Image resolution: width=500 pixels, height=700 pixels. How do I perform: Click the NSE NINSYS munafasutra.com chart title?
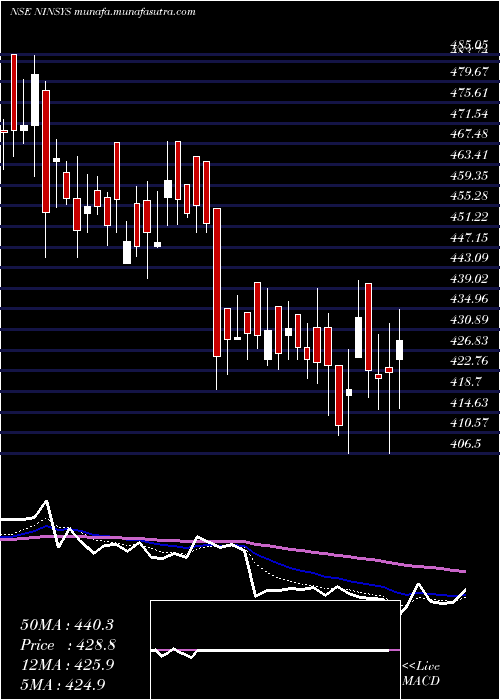click(103, 12)
